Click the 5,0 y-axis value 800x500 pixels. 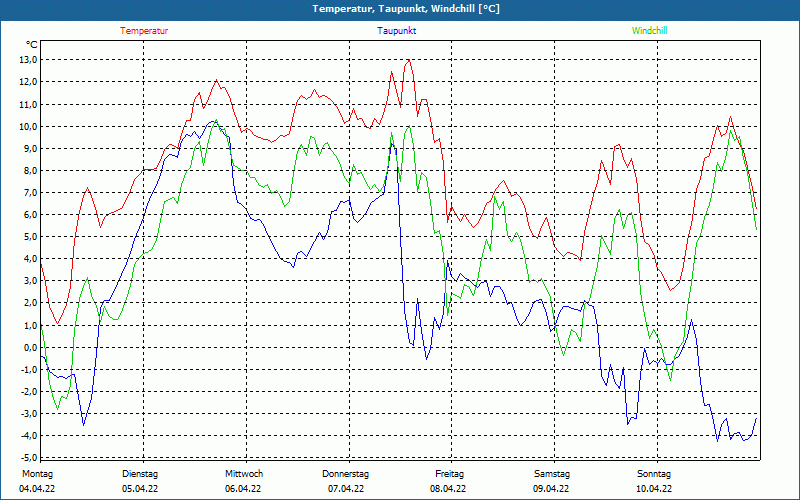tap(31, 237)
